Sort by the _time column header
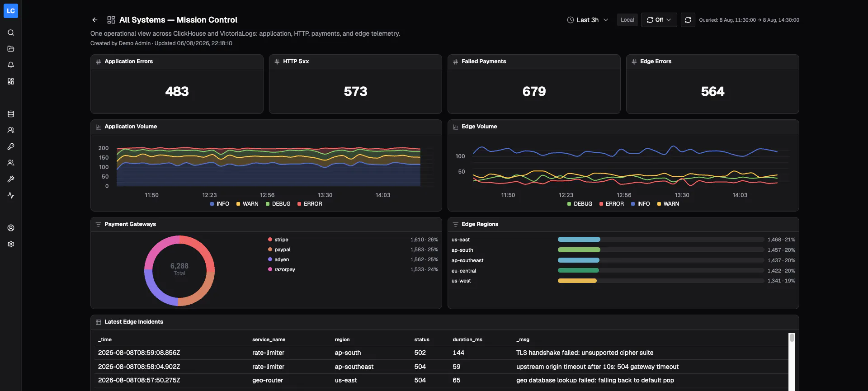 (105, 339)
